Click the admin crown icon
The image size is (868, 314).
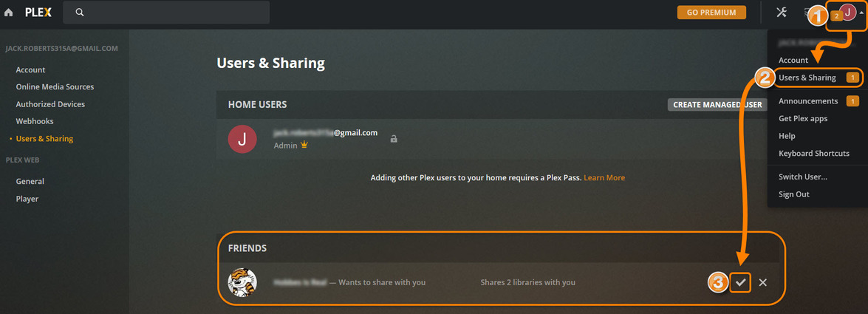coord(304,145)
